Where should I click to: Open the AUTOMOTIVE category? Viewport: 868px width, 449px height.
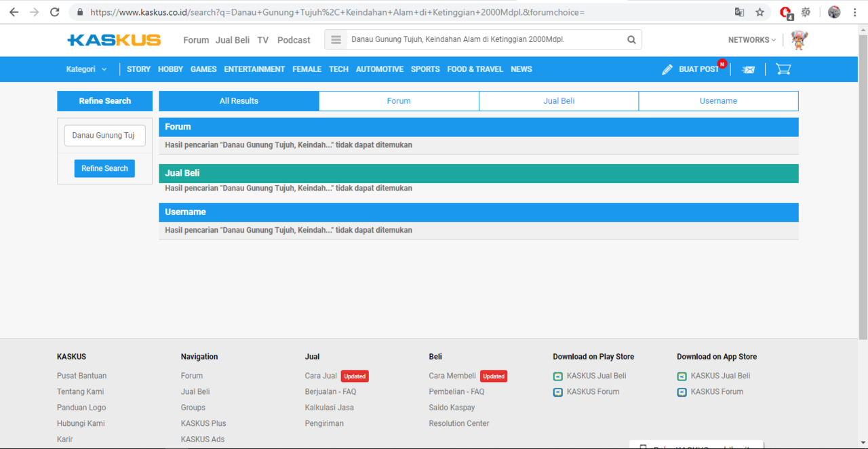(380, 69)
